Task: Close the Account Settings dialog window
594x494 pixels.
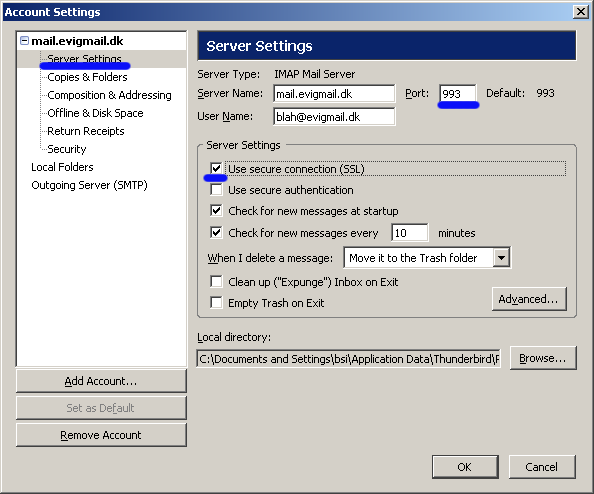Action: tap(581, 12)
